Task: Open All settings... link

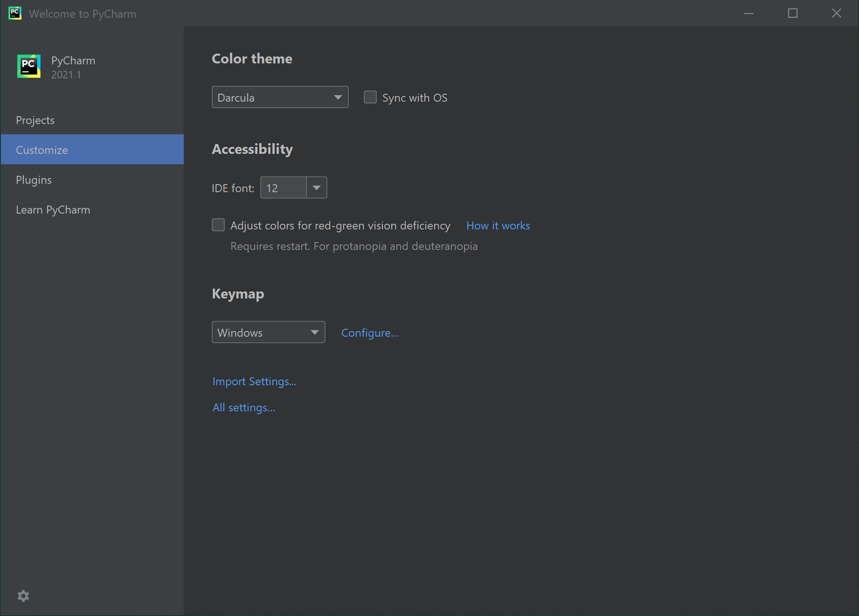Action: 244,407
